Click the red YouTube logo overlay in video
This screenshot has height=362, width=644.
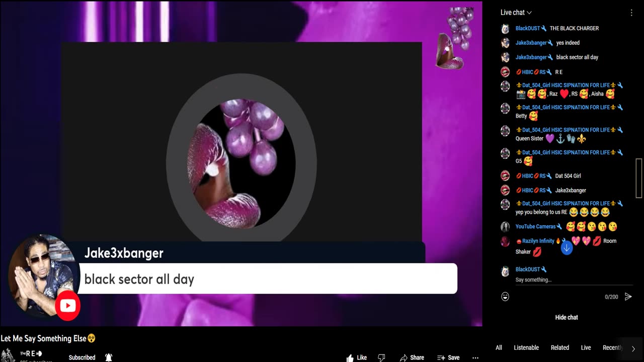(x=68, y=306)
